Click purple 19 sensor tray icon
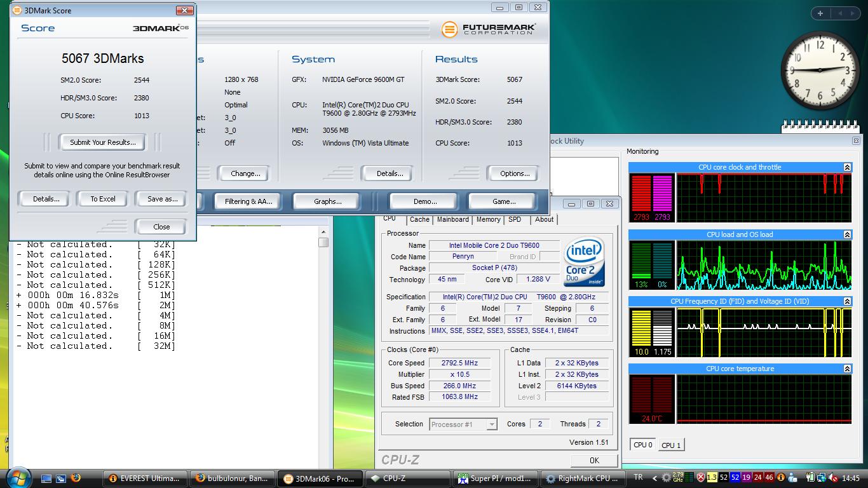 [746, 478]
